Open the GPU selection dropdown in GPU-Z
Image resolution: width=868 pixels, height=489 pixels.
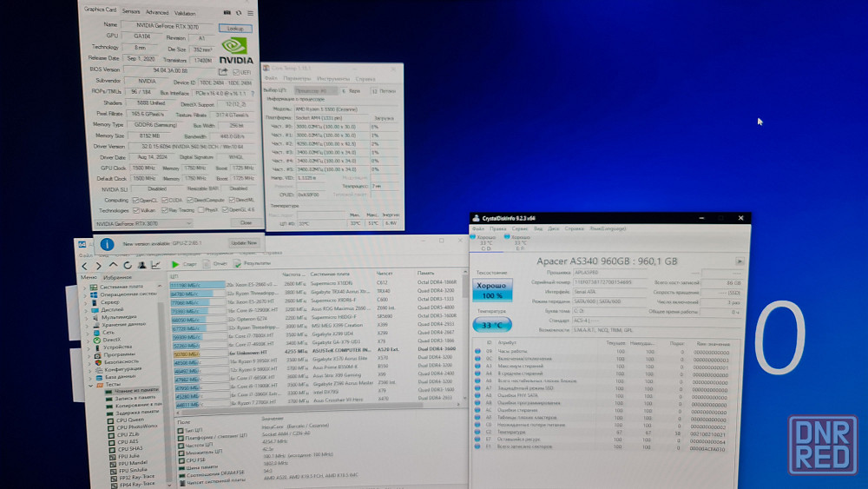tap(143, 224)
